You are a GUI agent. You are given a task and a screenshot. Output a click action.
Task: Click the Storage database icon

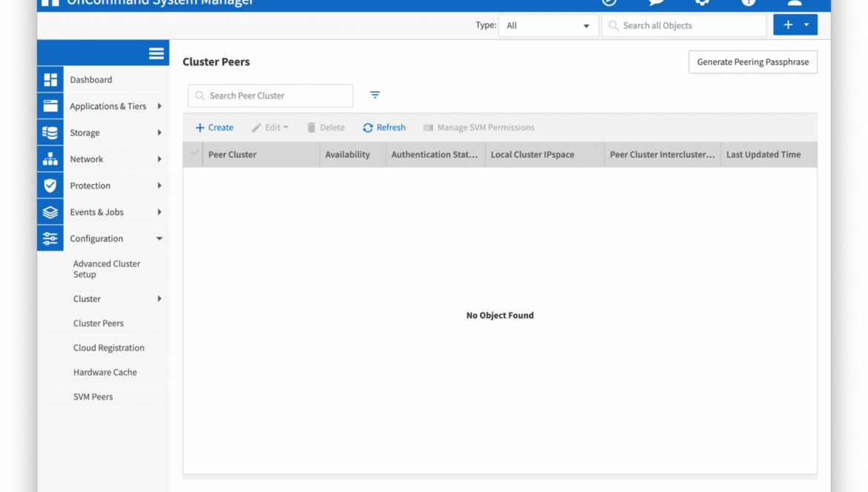click(x=50, y=133)
